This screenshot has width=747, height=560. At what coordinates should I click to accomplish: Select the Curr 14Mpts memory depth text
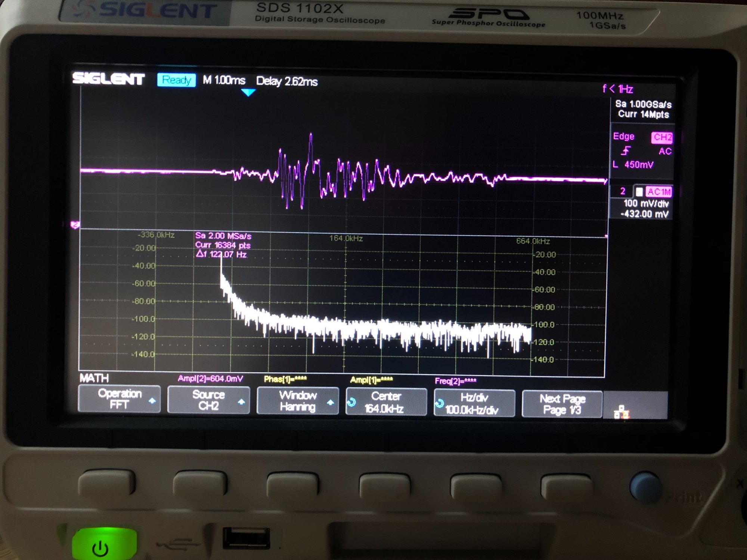(x=643, y=114)
